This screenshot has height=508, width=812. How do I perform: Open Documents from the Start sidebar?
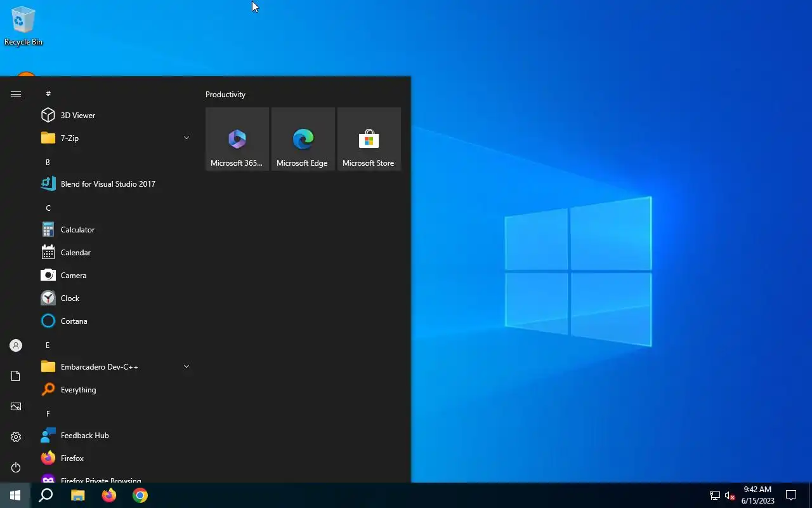tap(16, 376)
